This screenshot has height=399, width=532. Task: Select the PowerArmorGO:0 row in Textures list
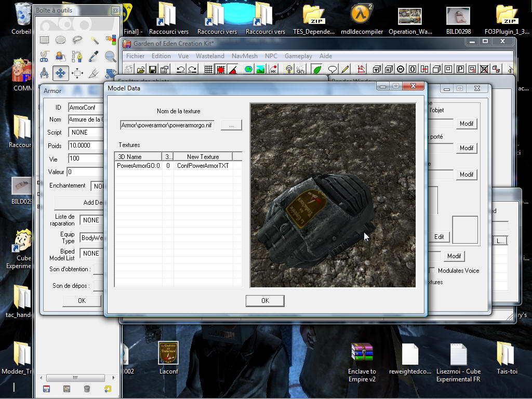tap(178, 166)
